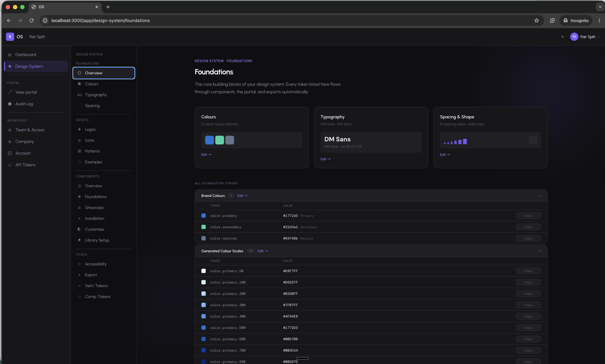
Task: Click the grey swatch in Colours card
Action: (x=230, y=140)
